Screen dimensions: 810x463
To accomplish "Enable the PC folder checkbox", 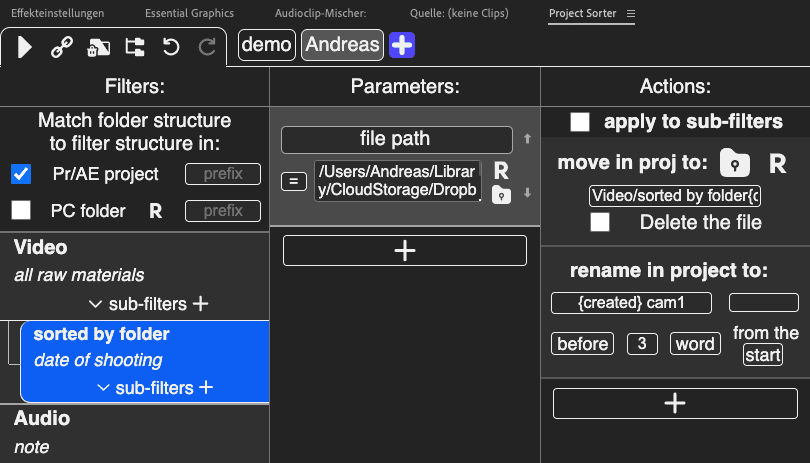I will [x=21, y=211].
